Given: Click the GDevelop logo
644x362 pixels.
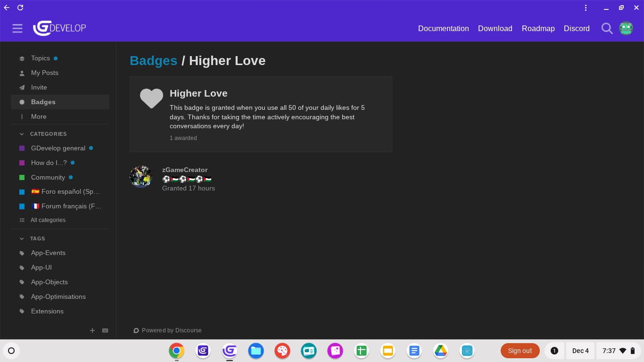Looking at the screenshot, I should (x=59, y=28).
